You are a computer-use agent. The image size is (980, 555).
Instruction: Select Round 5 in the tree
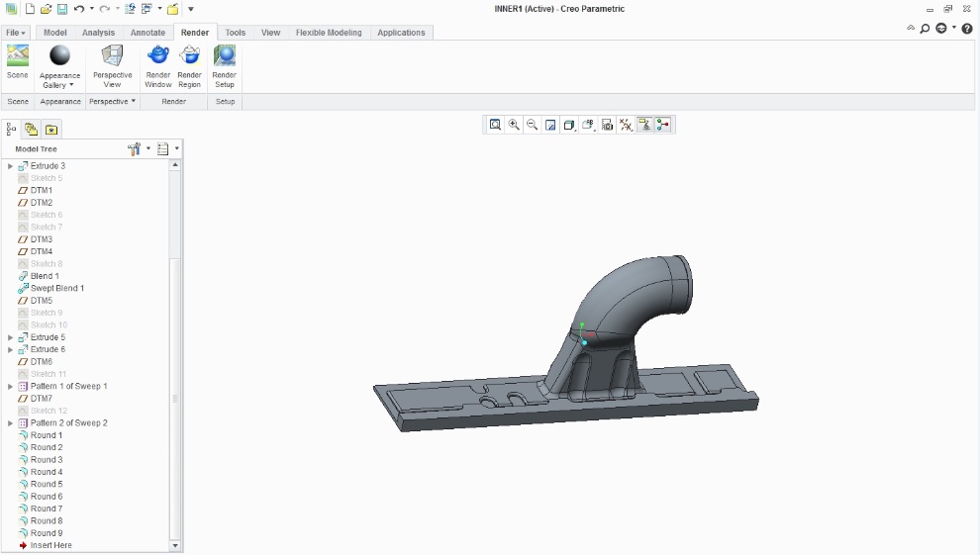pyautogui.click(x=47, y=485)
